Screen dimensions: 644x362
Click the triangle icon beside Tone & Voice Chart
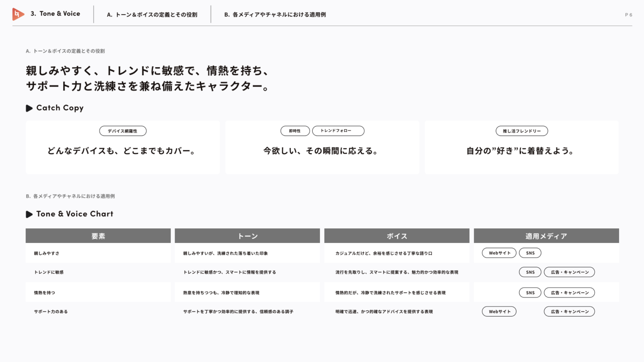click(29, 214)
